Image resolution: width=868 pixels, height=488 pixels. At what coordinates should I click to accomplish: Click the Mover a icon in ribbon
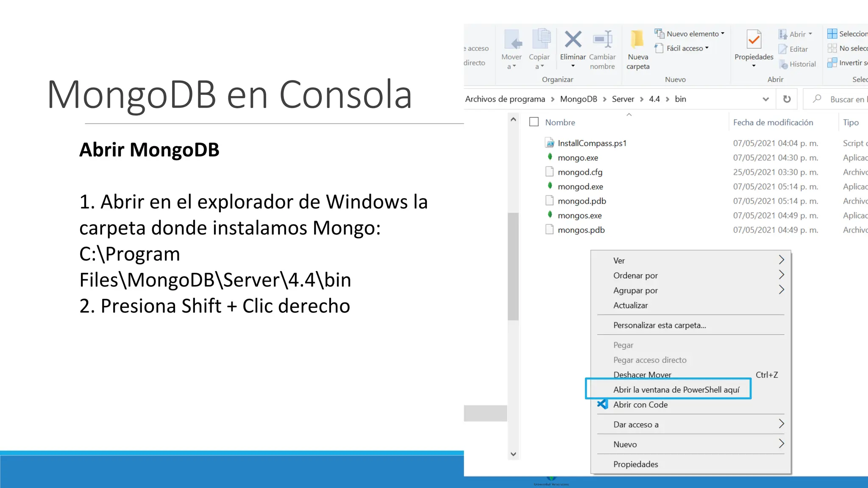pos(512,40)
